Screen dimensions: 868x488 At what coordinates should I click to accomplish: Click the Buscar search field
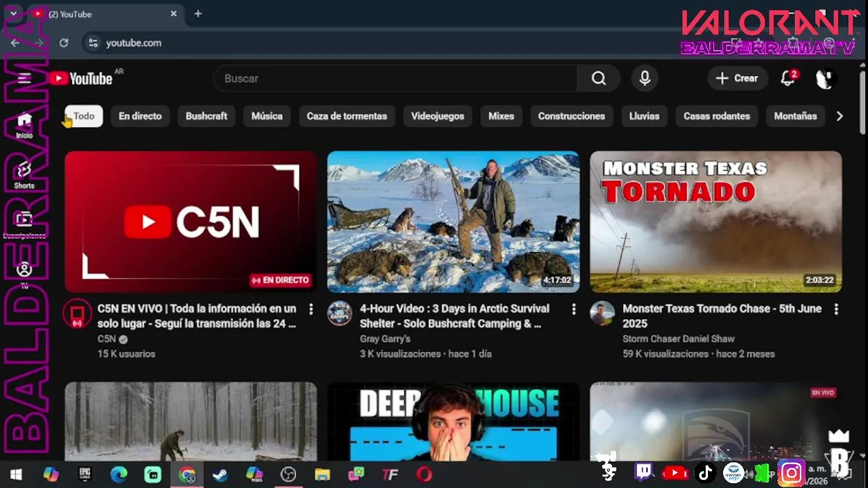(x=395, y=79)
